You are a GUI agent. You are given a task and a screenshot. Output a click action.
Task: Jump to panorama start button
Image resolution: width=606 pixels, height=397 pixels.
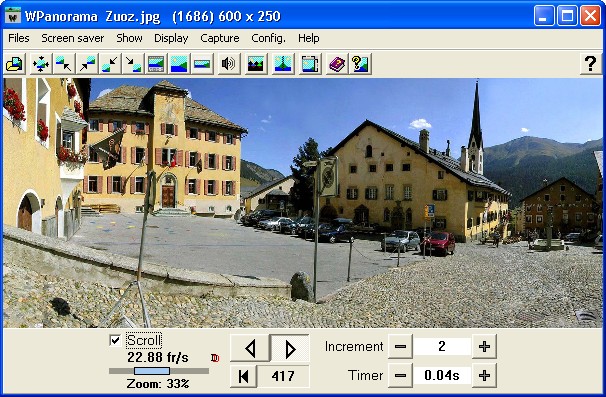[243, 376]
